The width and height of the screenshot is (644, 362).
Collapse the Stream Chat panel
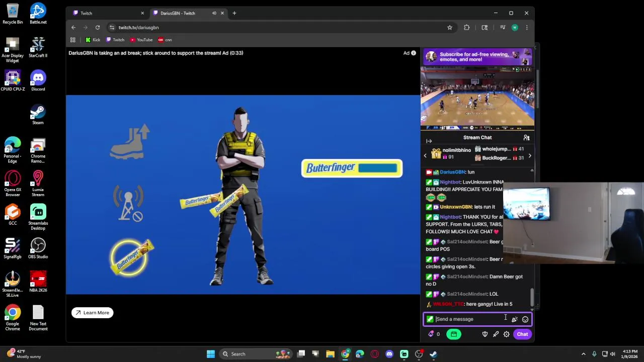click(429, 141)
